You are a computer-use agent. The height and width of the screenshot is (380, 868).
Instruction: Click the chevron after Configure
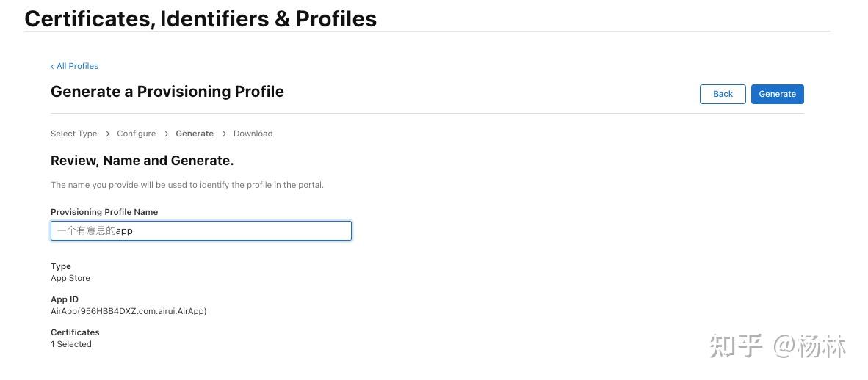coord(167,134)
